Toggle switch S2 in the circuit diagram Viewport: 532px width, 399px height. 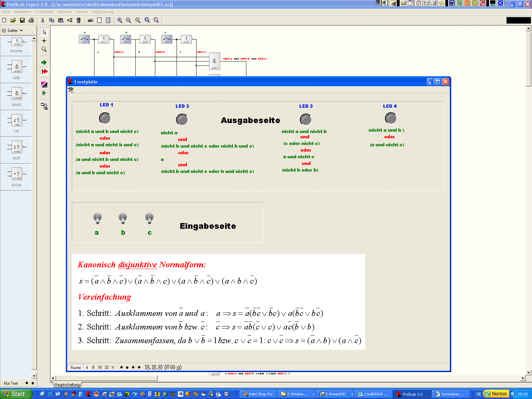[125, 39]
